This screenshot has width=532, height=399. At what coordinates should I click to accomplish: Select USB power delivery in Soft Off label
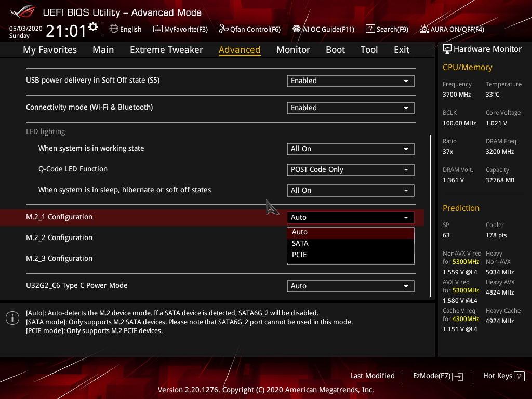(92, 81)
